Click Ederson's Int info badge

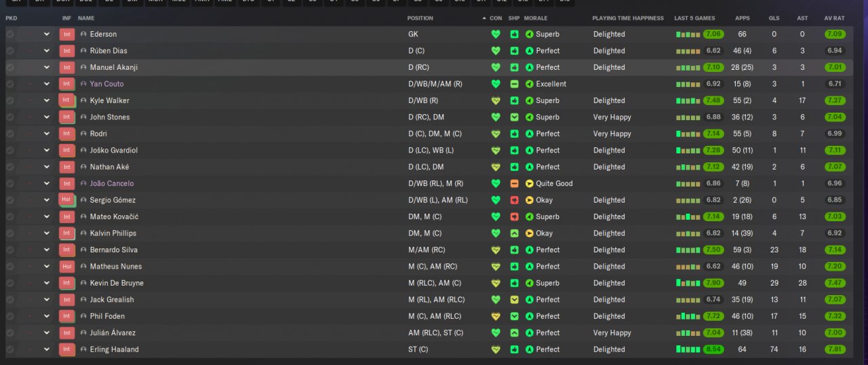(66, 34)
